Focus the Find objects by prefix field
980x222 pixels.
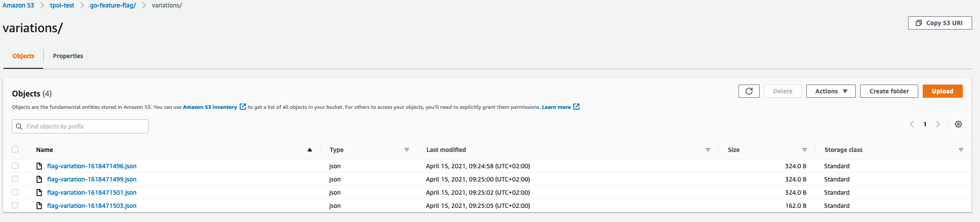[86, 126]
